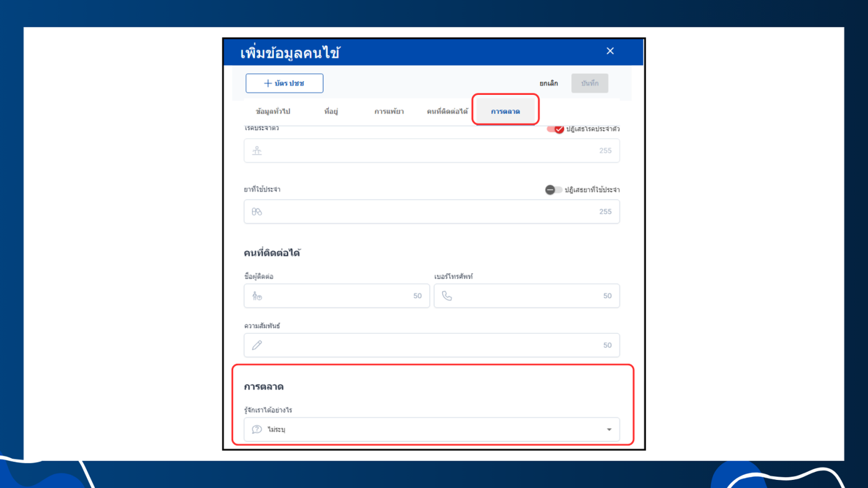Go to the การแพ้ยา tab

pos(389,112)
